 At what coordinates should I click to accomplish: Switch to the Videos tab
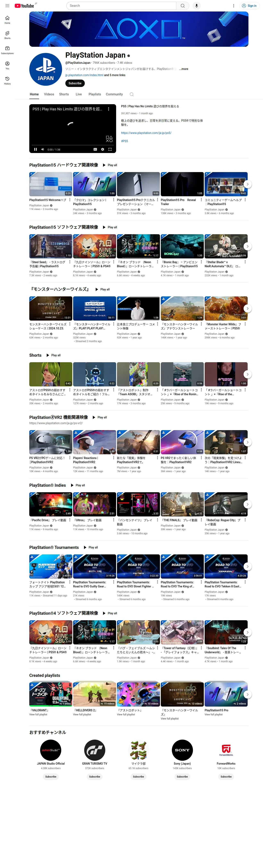49,94
